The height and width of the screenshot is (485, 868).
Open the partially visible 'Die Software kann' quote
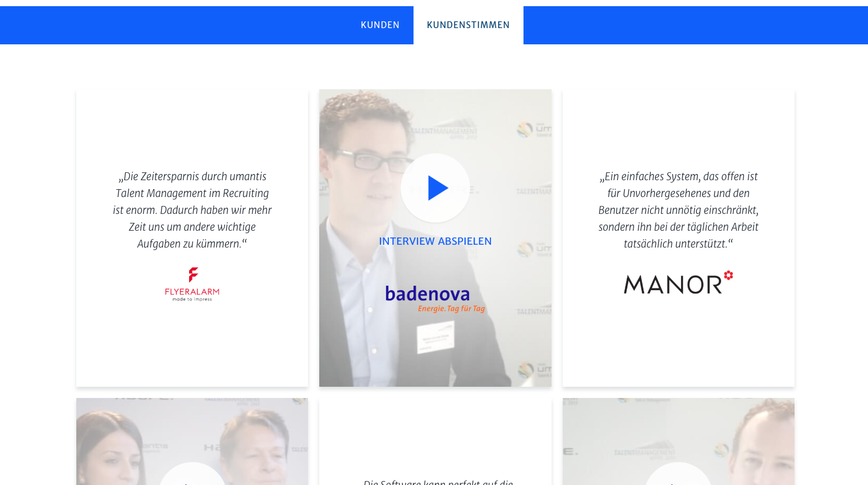[x=438, y=482]
